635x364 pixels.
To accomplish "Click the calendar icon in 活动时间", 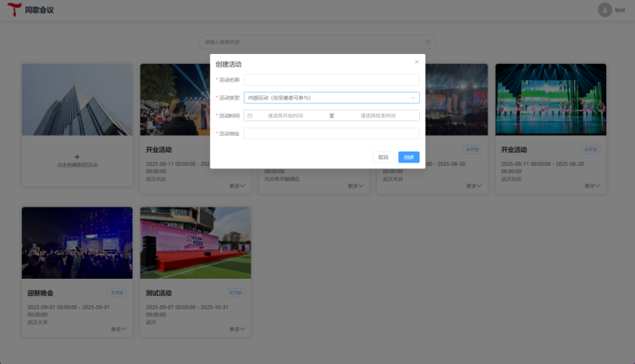I will [250, 115].
